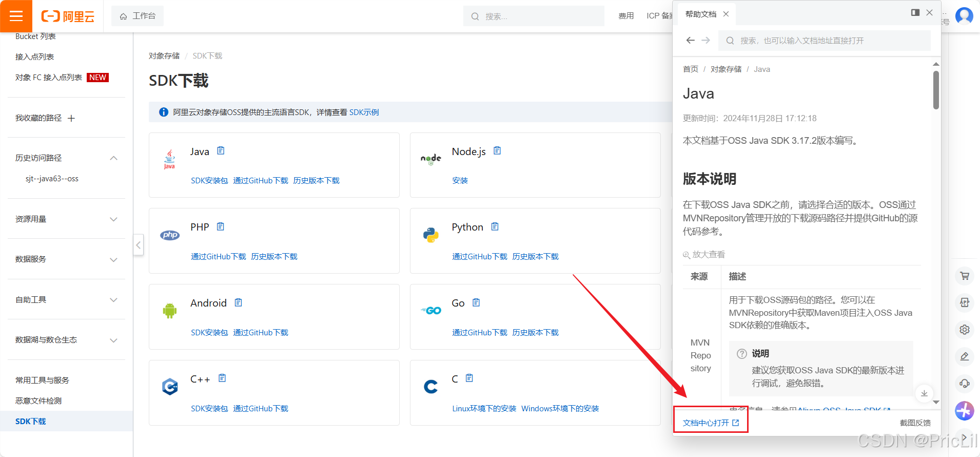Open 费用 in the top bar
The width and height of the screenshot is (980, 457).
(x=626, y=16)
